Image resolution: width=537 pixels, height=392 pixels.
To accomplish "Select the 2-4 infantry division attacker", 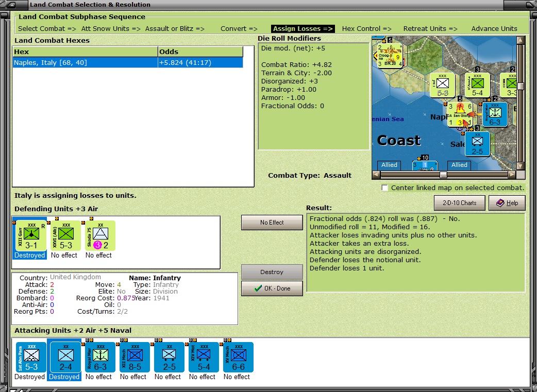I will [66, 357].
